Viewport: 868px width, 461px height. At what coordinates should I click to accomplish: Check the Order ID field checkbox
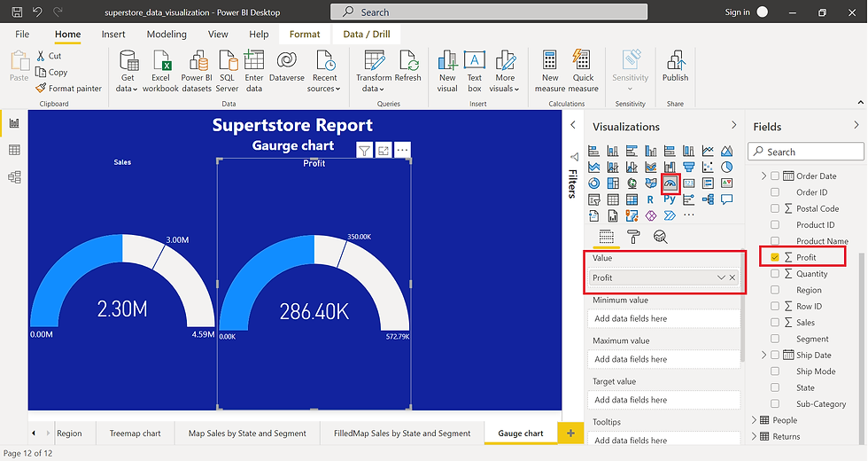(775, 192)
